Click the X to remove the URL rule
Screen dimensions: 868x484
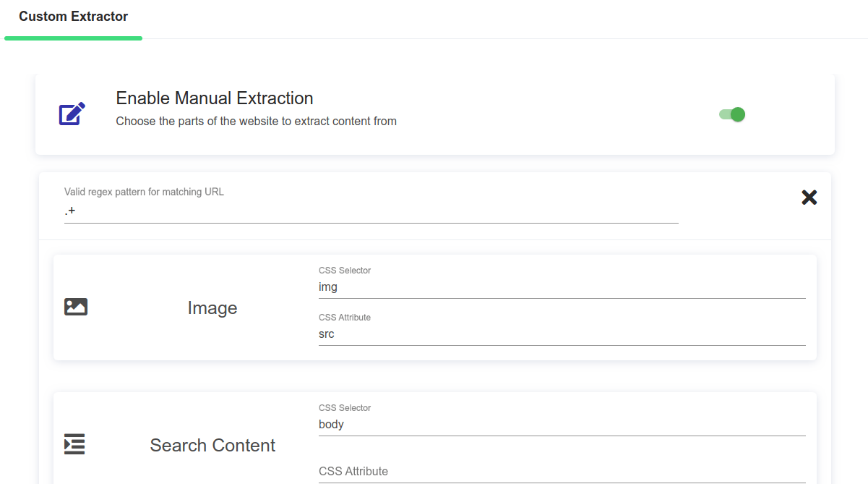coord(809,197)
